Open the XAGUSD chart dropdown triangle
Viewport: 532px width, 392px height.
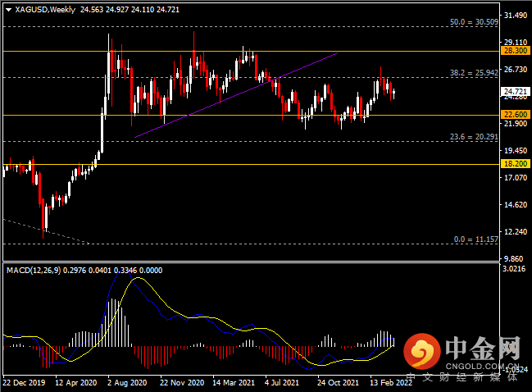point(8,10)
